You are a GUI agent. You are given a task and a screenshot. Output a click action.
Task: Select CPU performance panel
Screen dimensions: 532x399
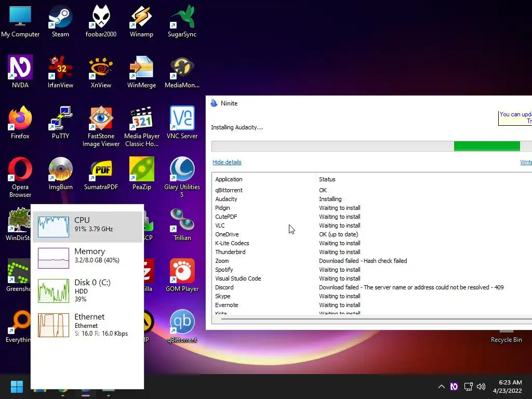87,227
